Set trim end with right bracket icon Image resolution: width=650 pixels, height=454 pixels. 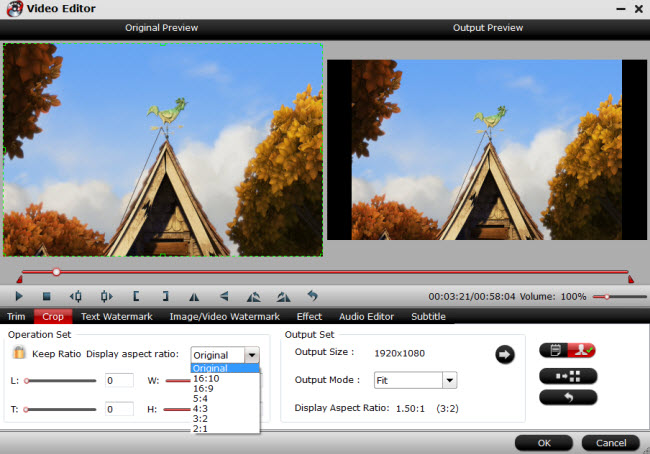(165, 296)
